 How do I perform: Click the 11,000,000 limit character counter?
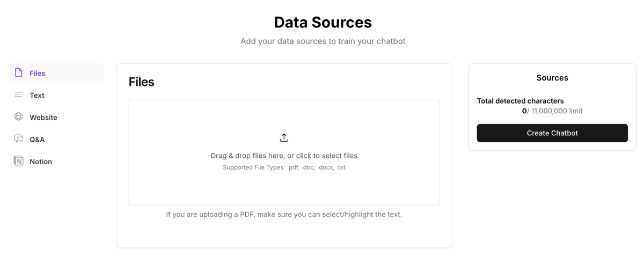click(552, 111)
